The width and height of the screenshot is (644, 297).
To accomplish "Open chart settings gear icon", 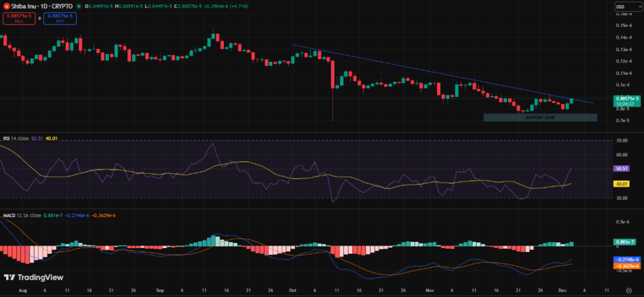I will point(629,289).
